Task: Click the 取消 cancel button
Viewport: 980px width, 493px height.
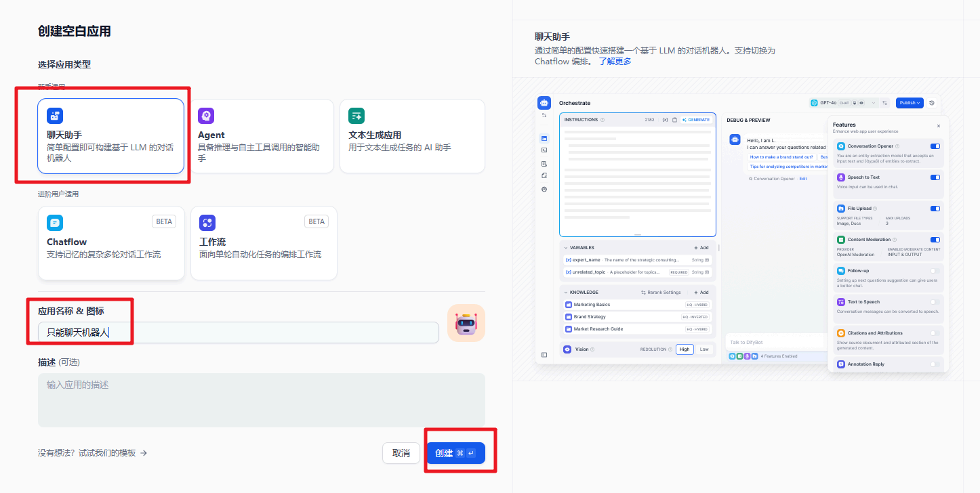Action: point(401,453)
